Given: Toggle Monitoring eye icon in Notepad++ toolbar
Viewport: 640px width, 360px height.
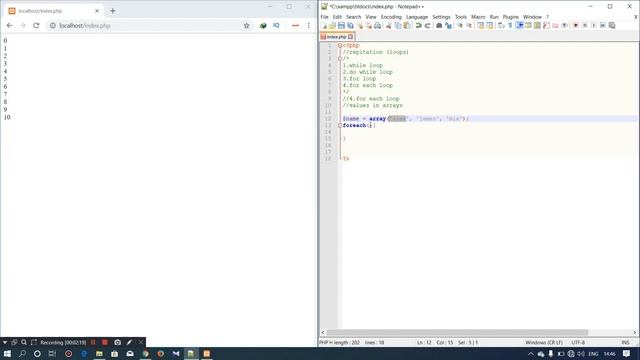Looking at the screenshot, I should tap(564, 26).
